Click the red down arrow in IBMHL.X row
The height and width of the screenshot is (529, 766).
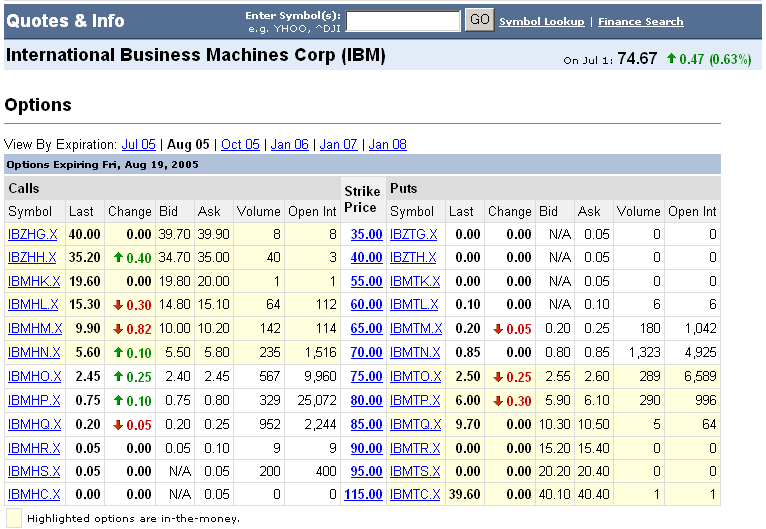(118, 305)
